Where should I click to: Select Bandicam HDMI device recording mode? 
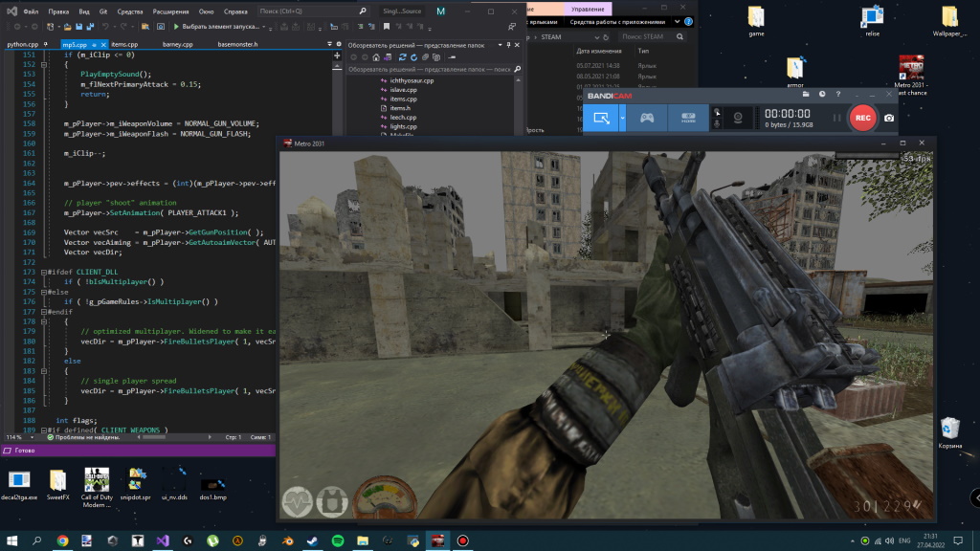click(x=687, y=118)
